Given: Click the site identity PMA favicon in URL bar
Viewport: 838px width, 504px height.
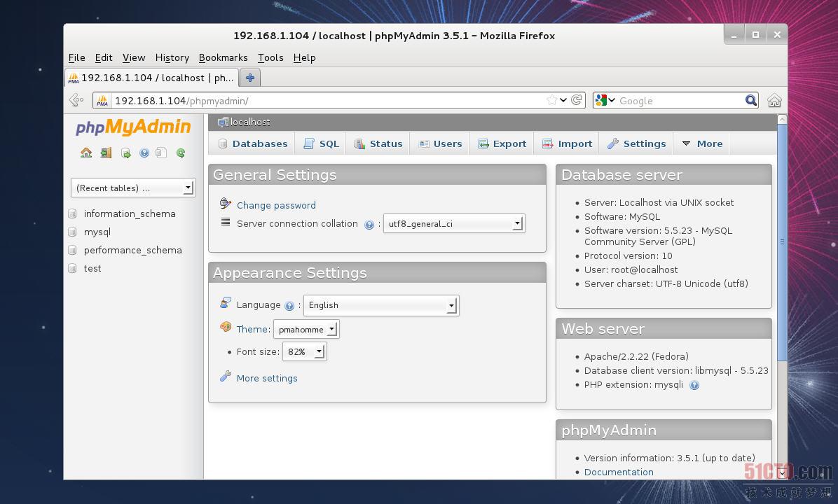Looking at the screenshot, I should (102, 100).
